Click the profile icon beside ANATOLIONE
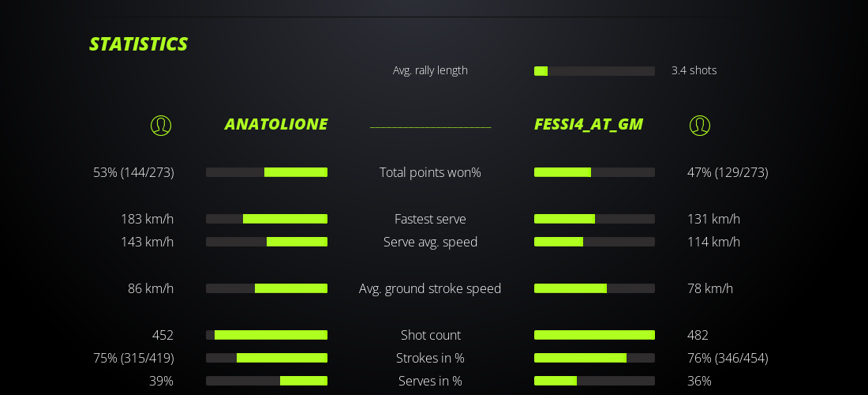Image resolution: width=868 pixels, height=395 pixels. coord(161,125)
